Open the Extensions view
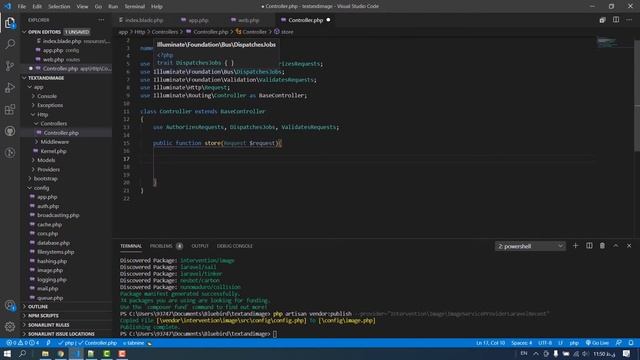The height and width of the screenshot is (360, 640). [10, 109]
